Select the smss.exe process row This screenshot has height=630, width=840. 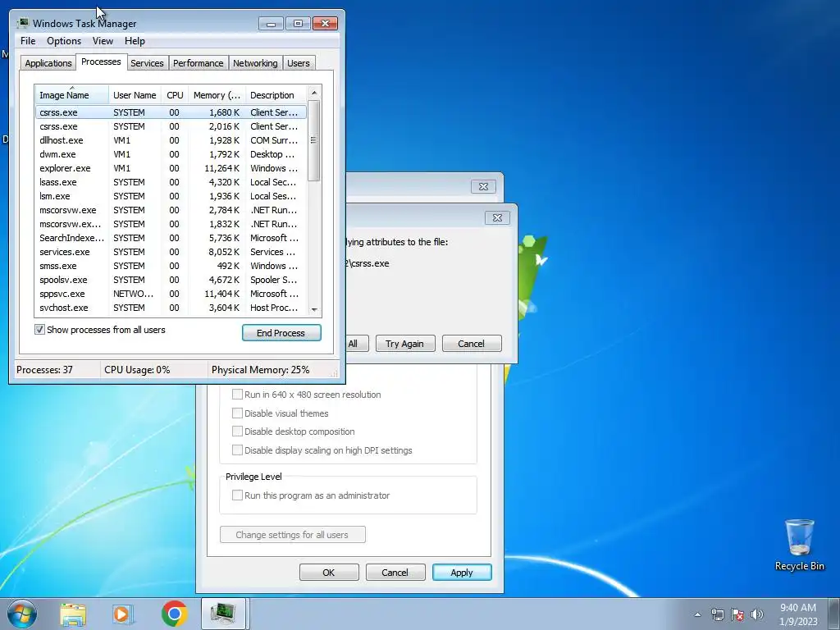171,266
